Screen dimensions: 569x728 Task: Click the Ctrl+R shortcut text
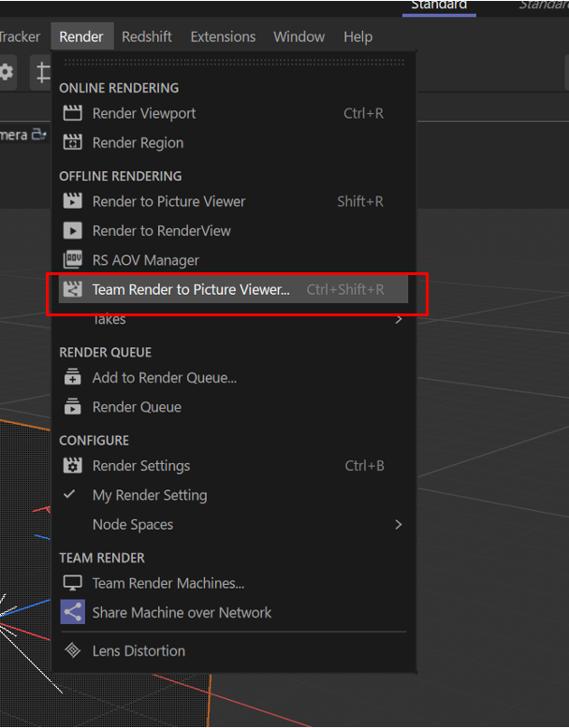(363, 113)
